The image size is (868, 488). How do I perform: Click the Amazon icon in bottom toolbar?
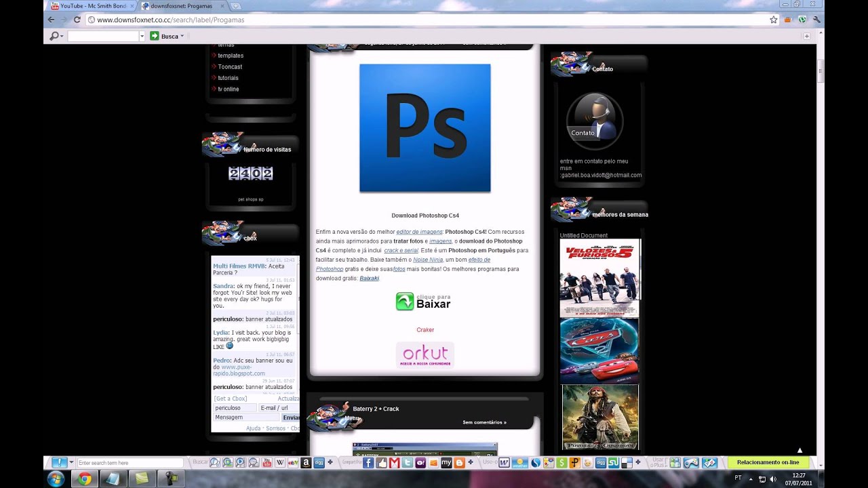pos(306,463)
